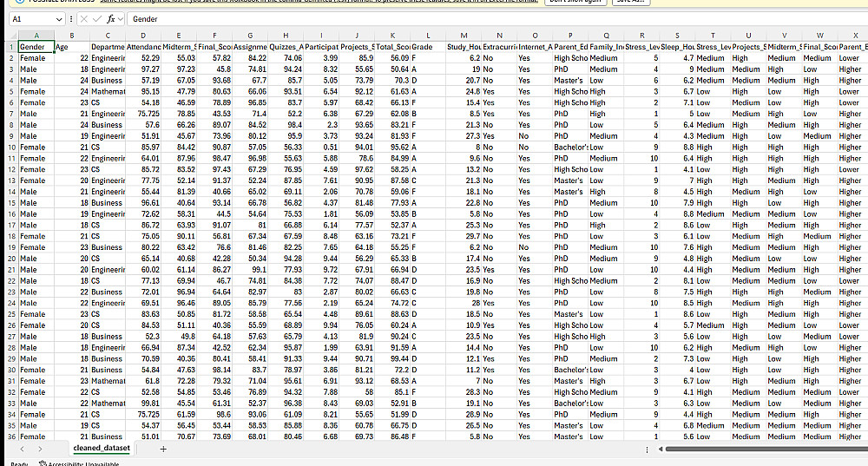The image size is (868, 466).
Task: Click midterm score 96.94 in row 23
Action: tap(179, 292)
